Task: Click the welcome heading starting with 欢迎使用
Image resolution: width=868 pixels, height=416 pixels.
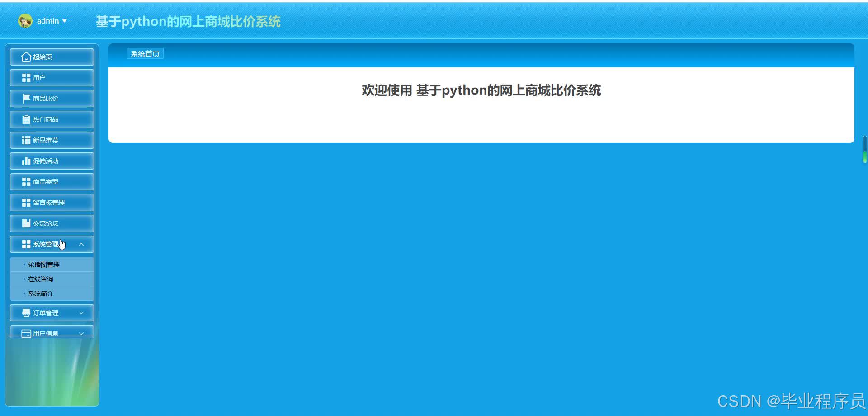Action: tap(481, 90)
